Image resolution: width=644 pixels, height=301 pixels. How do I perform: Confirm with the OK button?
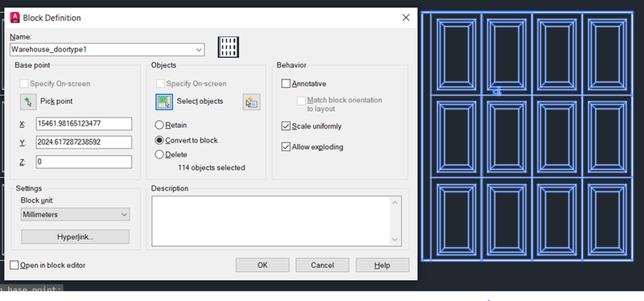(262, 266)
